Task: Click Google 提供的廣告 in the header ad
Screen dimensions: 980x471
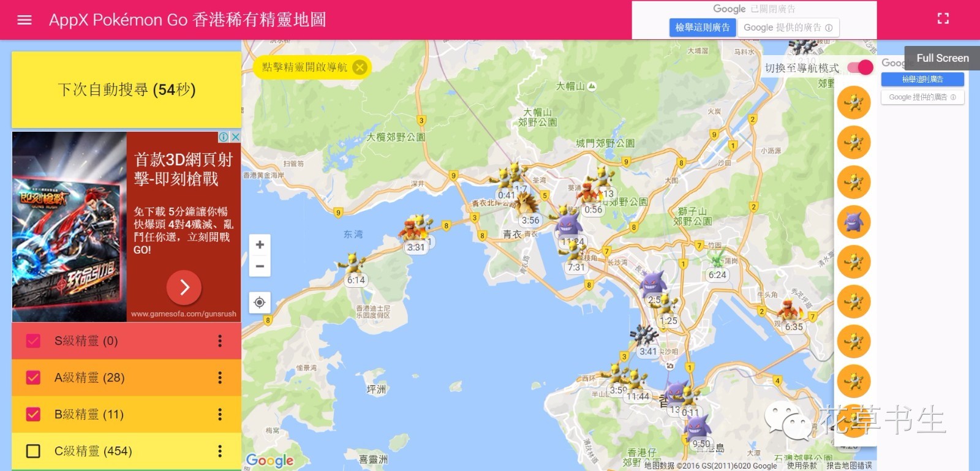Action: [x=788, y=28]
